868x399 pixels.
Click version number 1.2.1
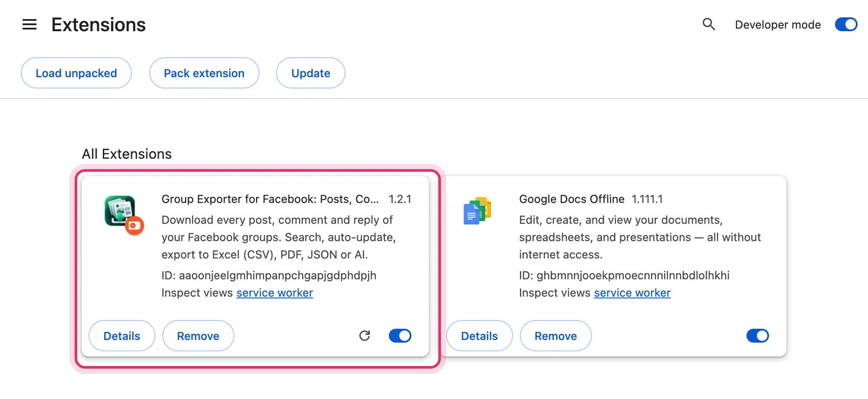[400, 199]
